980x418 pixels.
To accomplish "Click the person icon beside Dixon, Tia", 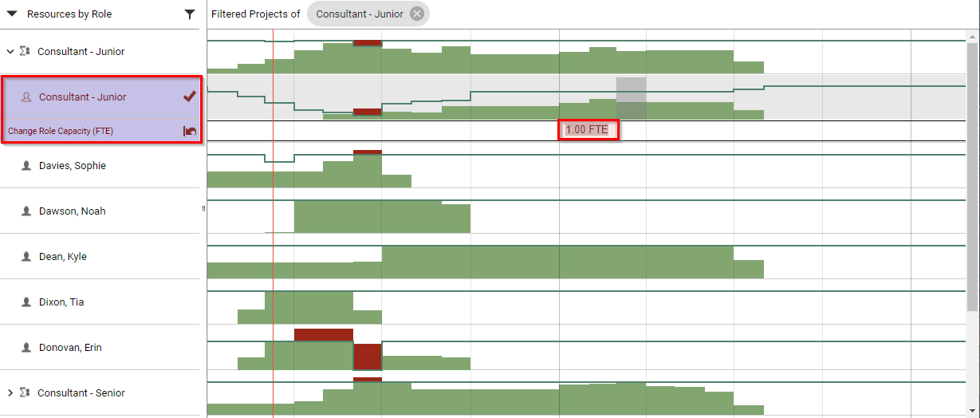I will click(x=26, y=302).
